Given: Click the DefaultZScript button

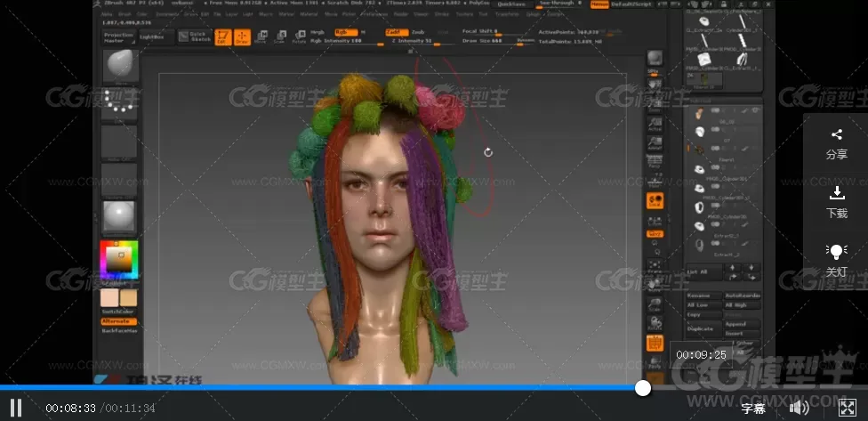Looking at the screenshot, I should pos(632,4).
